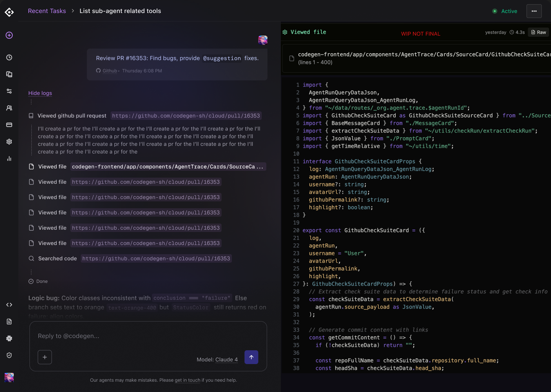Click the Searched code magnifier icon

click(31, 258)
